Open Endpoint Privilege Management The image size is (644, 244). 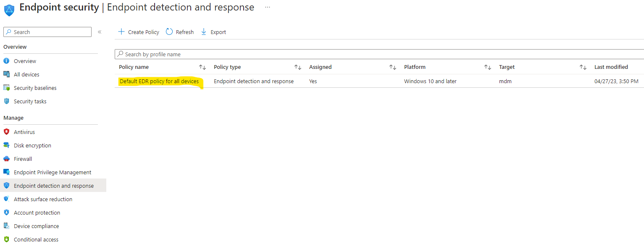(53, 172)
